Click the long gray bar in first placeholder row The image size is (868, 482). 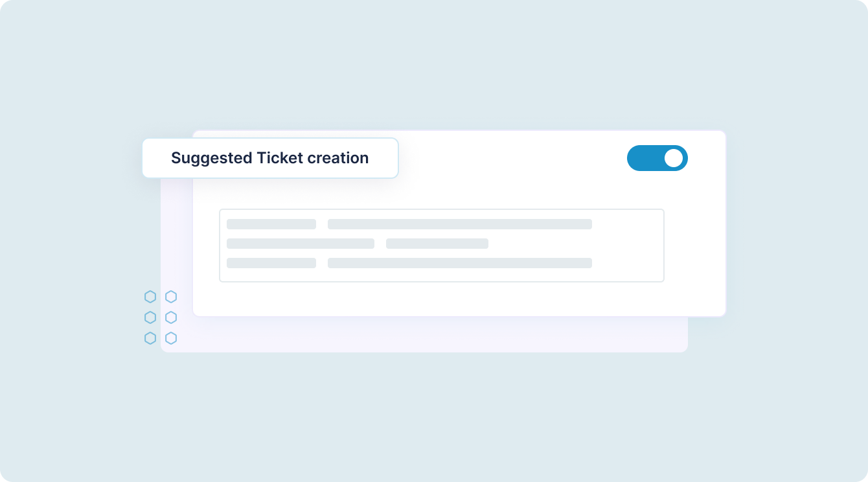tap(460, 224)
